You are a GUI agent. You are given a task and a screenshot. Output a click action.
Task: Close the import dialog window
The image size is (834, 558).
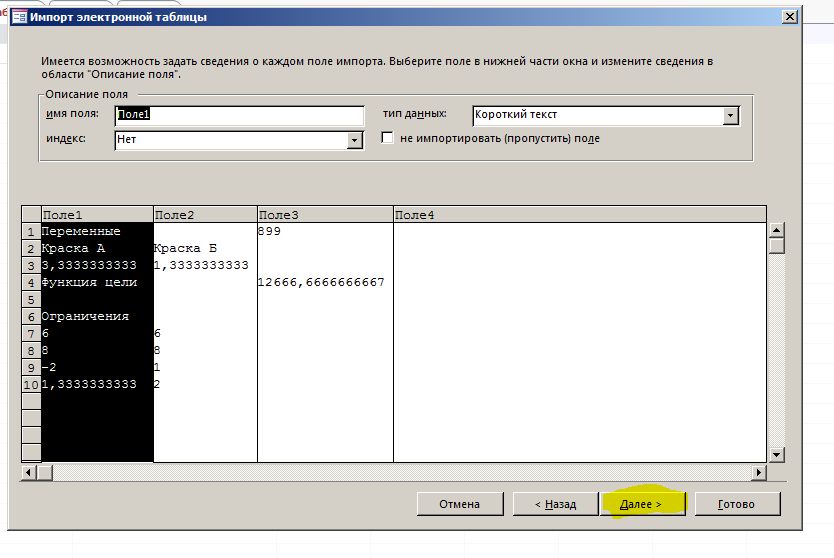(790, 16)
